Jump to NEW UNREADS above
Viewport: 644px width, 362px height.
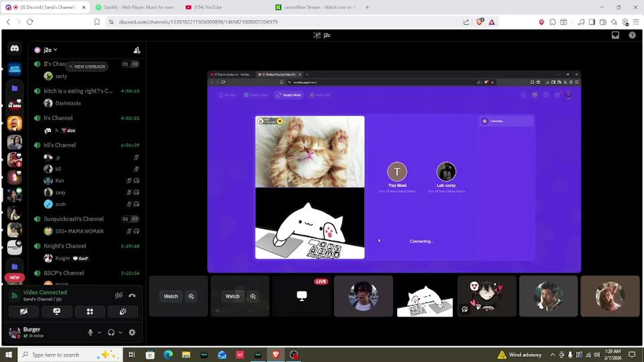click(x=87, y=66)
